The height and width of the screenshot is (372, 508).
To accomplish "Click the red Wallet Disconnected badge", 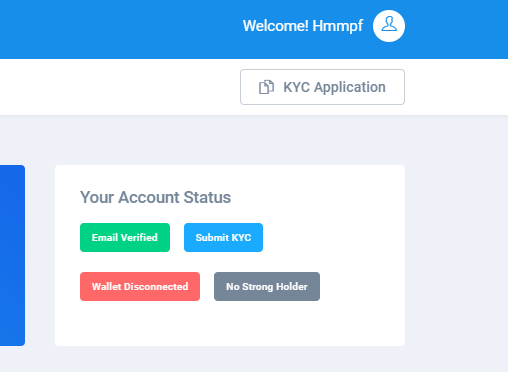I will point(140,286).
